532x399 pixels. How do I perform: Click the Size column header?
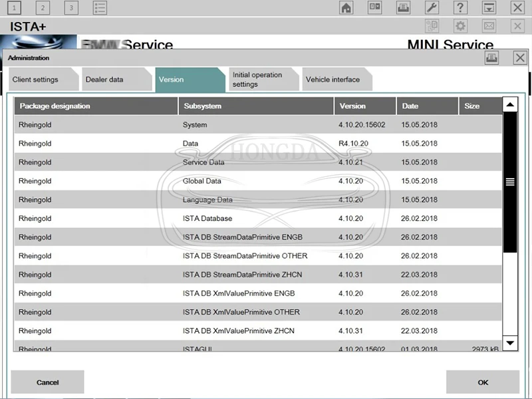(480, 106)
